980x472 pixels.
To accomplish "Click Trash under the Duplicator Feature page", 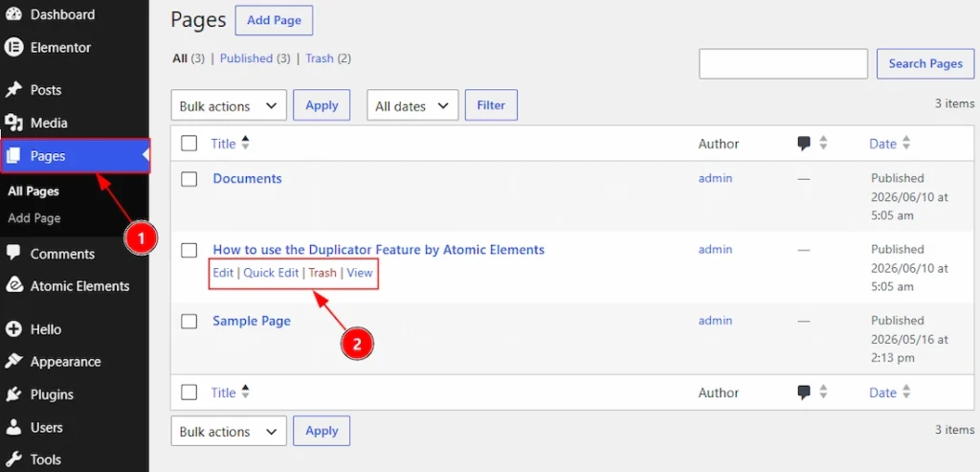I will click(323, 273).
